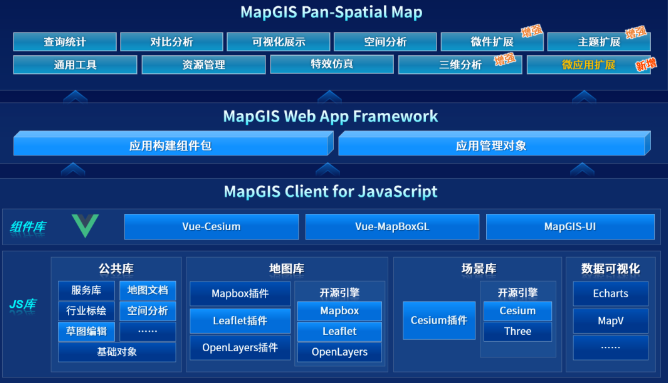Image resolution: width=668 pixels, height=383 pixels.
Task: Click the 新增 badge on 微应用扩展
Action: click(x=646, y=64)
